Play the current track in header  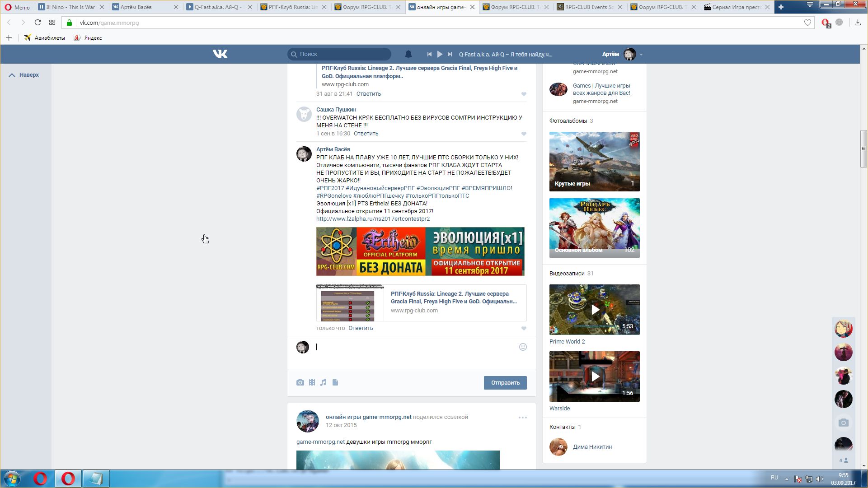pos(440,54)
